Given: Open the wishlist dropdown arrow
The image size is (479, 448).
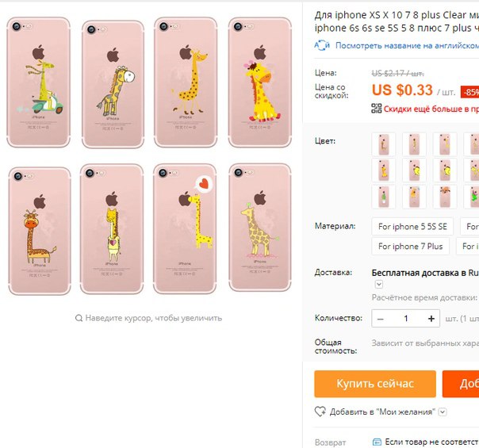Looking at the screenshot, I should [443, 412].
